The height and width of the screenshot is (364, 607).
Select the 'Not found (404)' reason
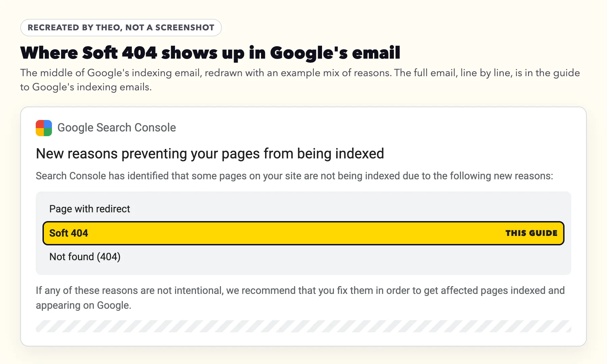pyautogui.click(x=85, y=257)
